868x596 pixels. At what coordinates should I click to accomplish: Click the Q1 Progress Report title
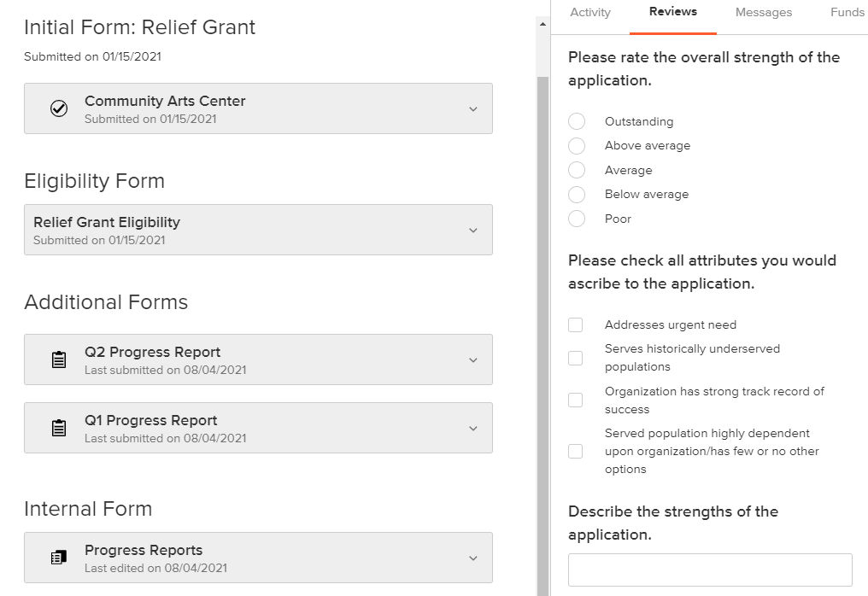click(150, 421)
